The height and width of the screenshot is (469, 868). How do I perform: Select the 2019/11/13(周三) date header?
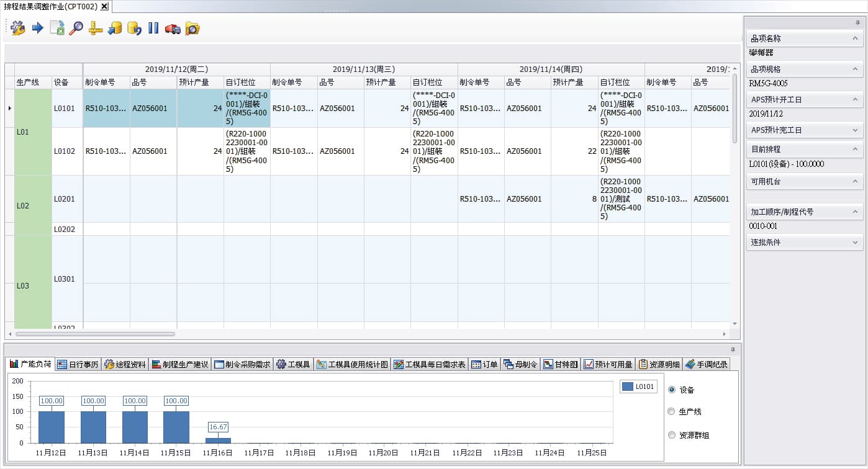pos(364,69)
